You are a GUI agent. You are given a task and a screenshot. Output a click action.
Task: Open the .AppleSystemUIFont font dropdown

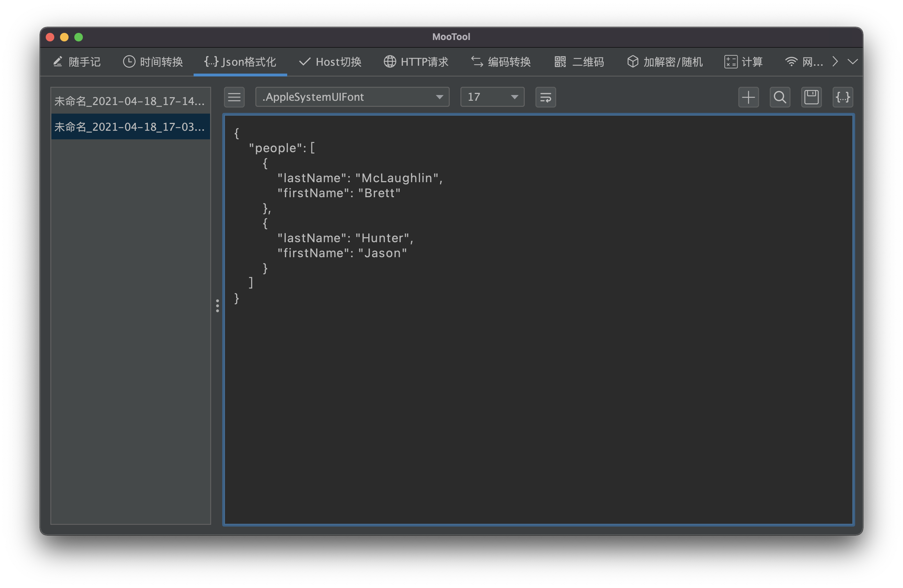click(x=352, y=97)
